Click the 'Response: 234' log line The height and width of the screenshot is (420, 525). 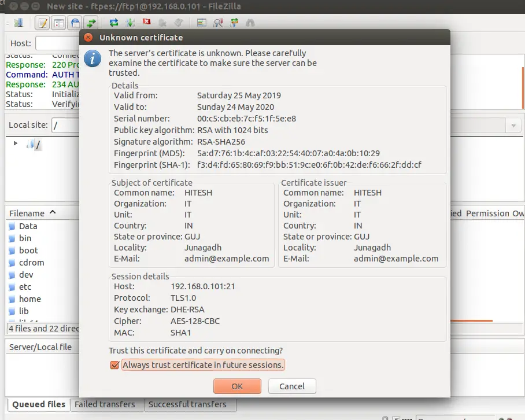tap(43, 84)
